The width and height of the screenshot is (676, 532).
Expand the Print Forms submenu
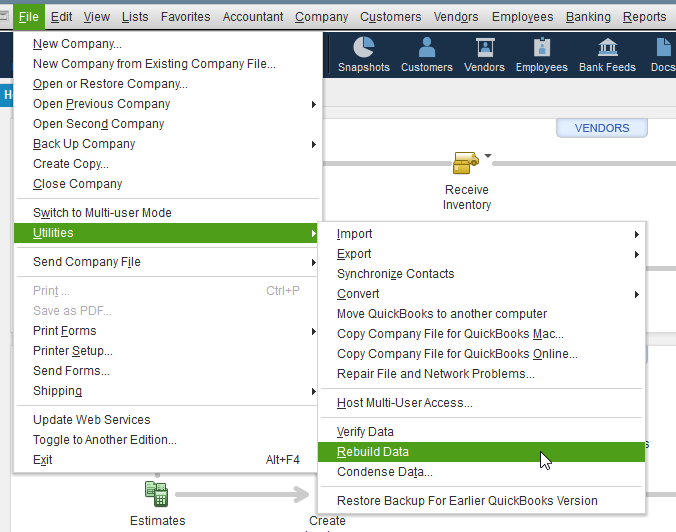tap(314, 331)
